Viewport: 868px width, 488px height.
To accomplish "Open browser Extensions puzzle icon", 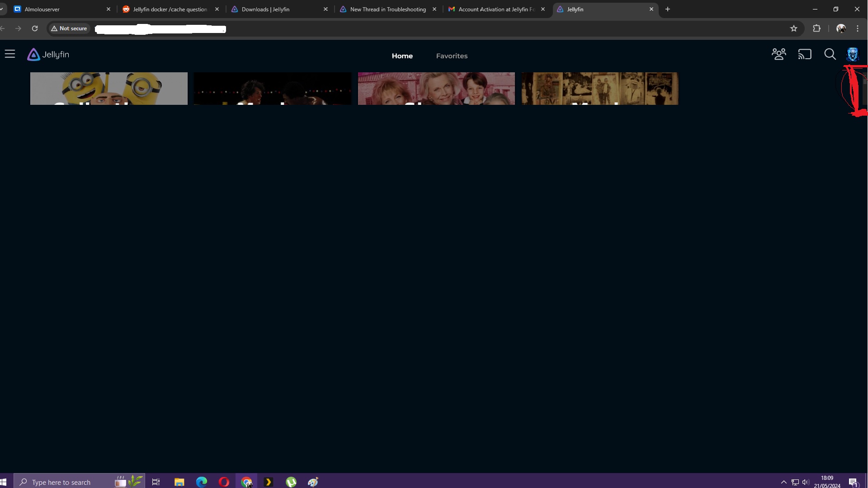I will tap(816, 28).
